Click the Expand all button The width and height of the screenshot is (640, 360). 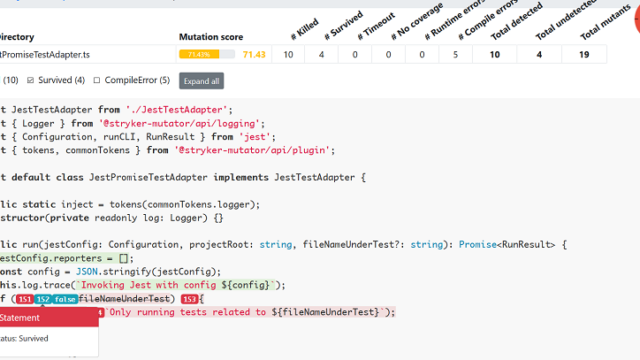(201, 81)
